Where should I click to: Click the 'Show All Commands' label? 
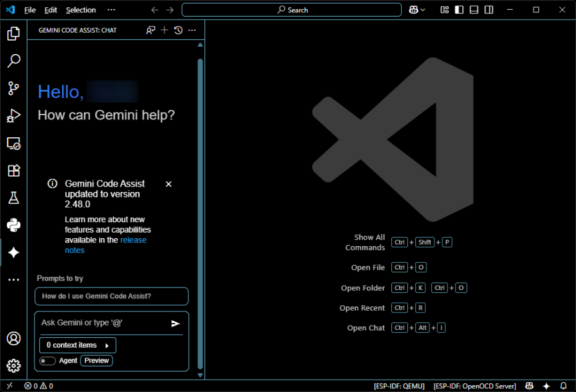(x=365, y=242)
